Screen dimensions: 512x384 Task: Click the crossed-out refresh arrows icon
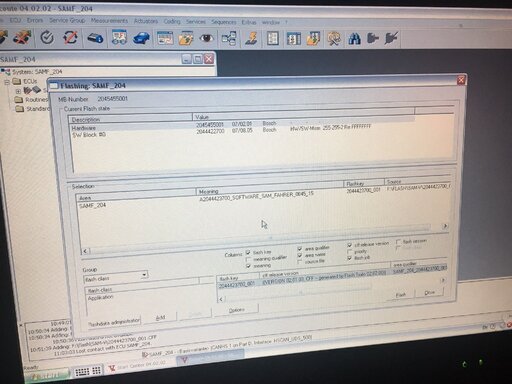pos(70,37)
